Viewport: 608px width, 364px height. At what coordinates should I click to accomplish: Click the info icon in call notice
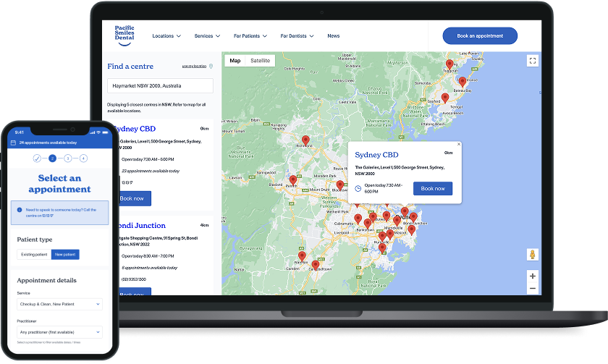tap(20, 210)
